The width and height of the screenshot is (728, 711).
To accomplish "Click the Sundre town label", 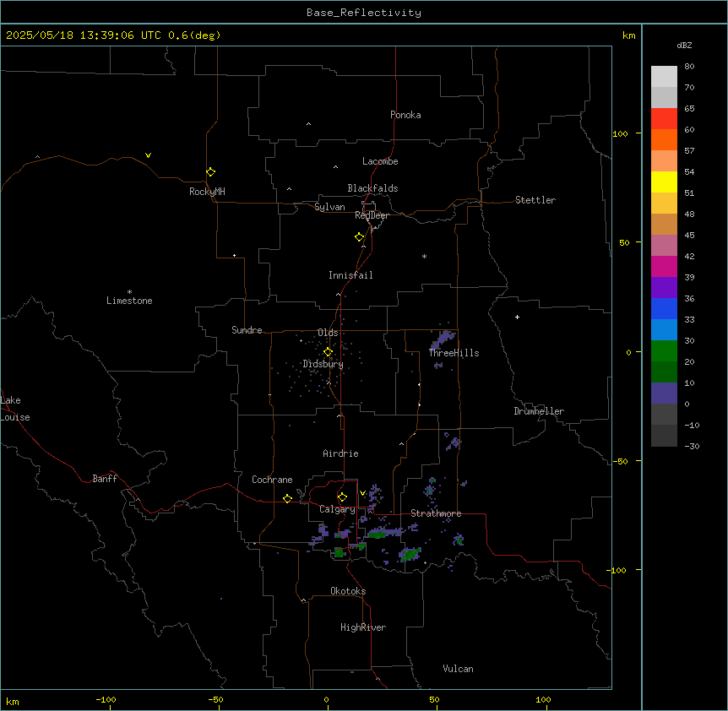I will pos(247,330).
